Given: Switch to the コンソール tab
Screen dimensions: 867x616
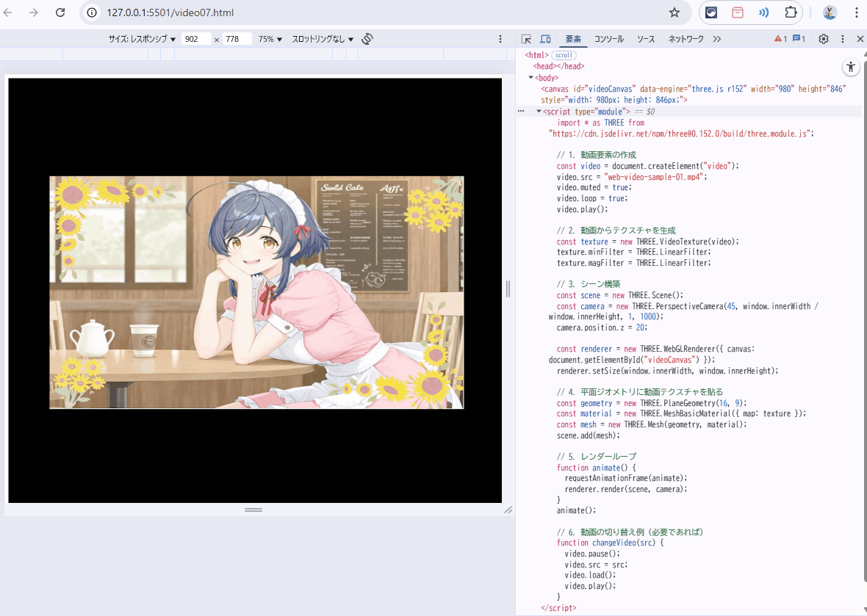Looking at the screenshot, I should click(608, 39).
